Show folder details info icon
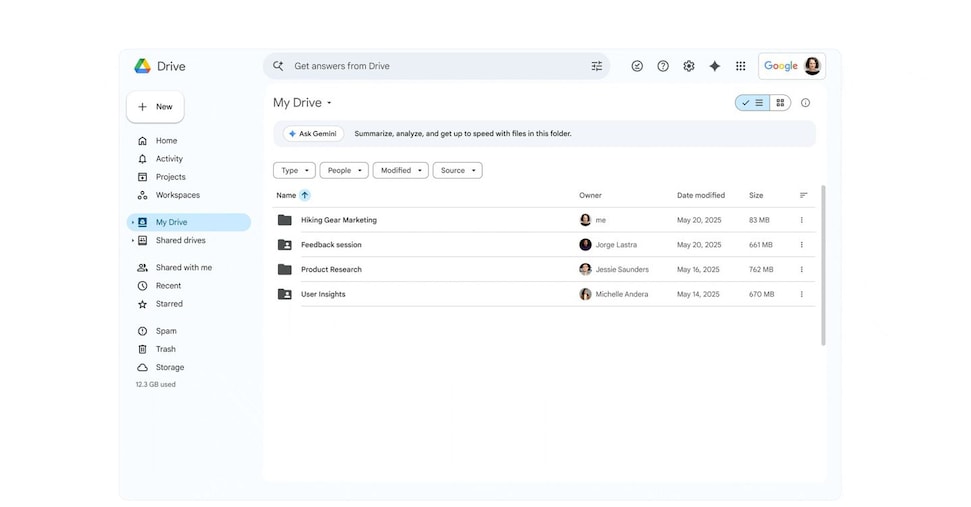 (x=805, y=103)
